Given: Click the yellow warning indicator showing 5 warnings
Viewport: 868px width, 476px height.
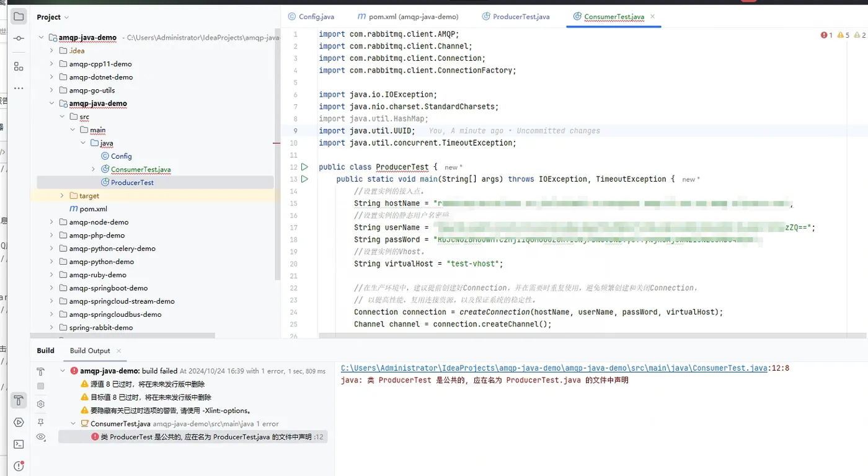Looking at the screenshot, I should 843,35.
